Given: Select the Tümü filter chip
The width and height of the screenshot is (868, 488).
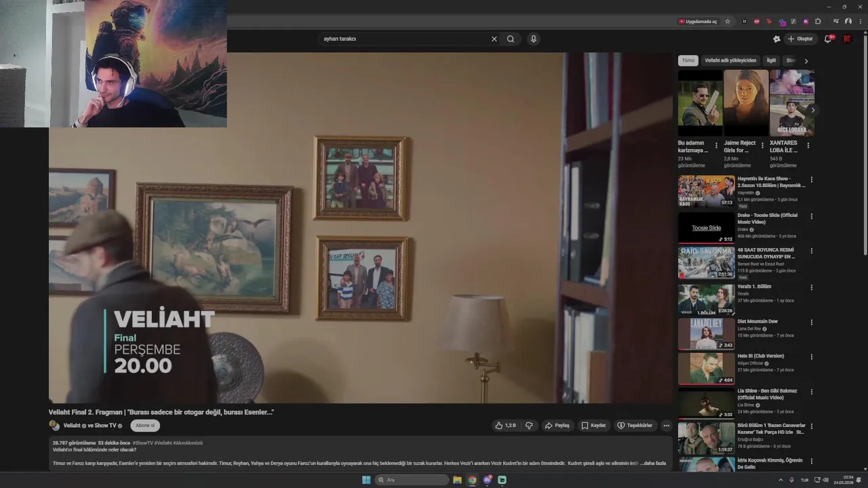Looking at the screenshot, I should pyautogui.click(x=688, y=60).
